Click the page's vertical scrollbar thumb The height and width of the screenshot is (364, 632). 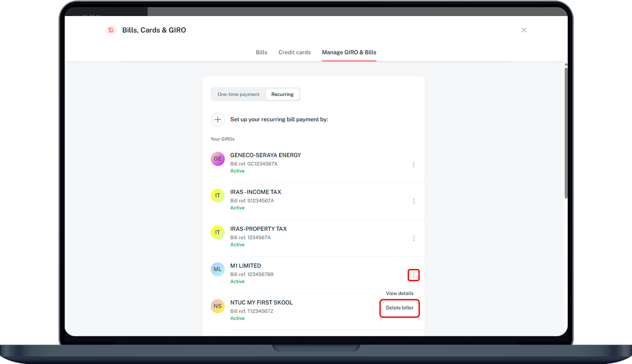point(566,133)
